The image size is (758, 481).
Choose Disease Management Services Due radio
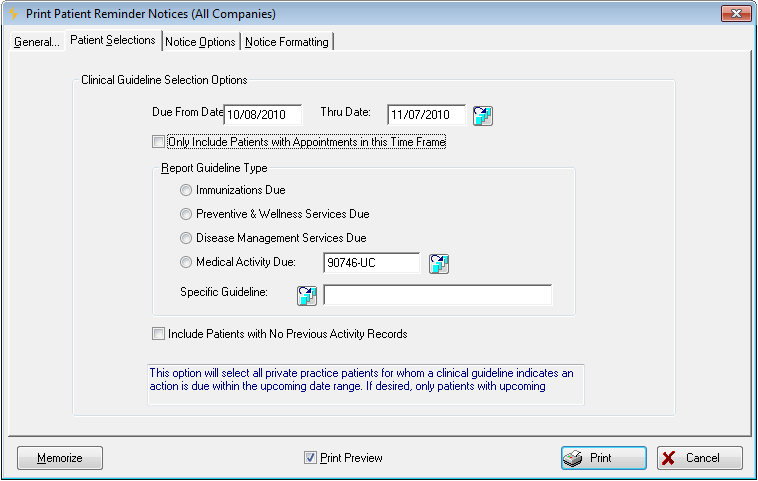click(x=186, y=238)
